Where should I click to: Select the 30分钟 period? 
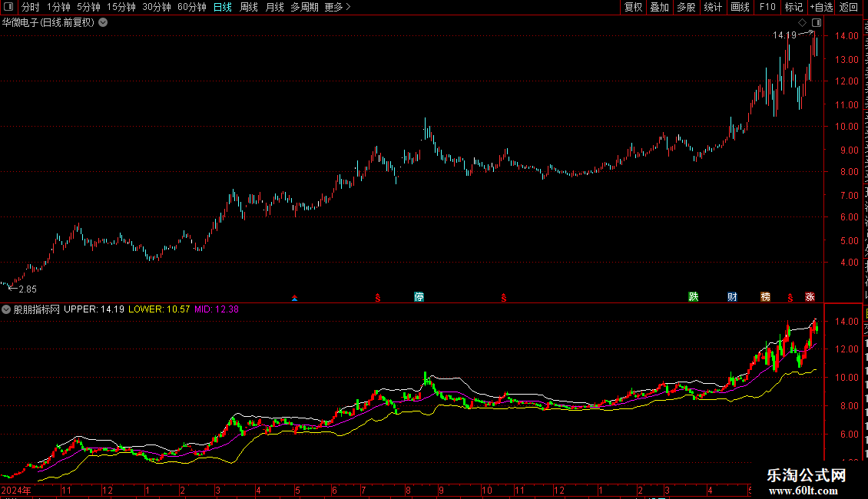pyautogui.click(x=157, y=7)
